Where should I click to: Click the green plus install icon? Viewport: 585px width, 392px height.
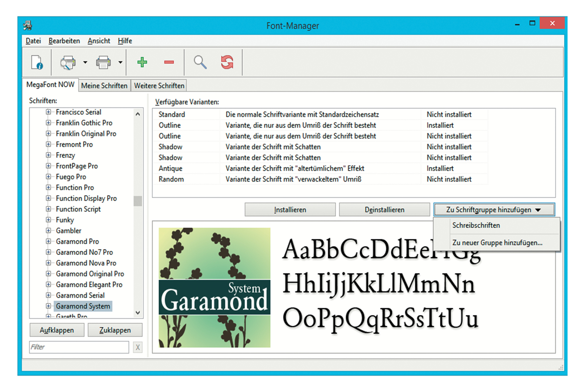click(x=142, y=62)
